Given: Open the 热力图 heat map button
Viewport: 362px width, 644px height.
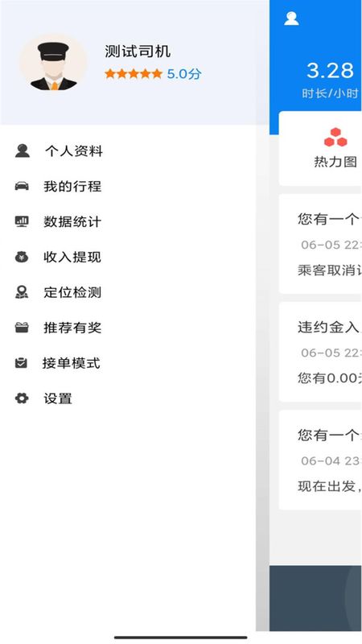Looking at the screenshot, I should [x=335, y=148].
